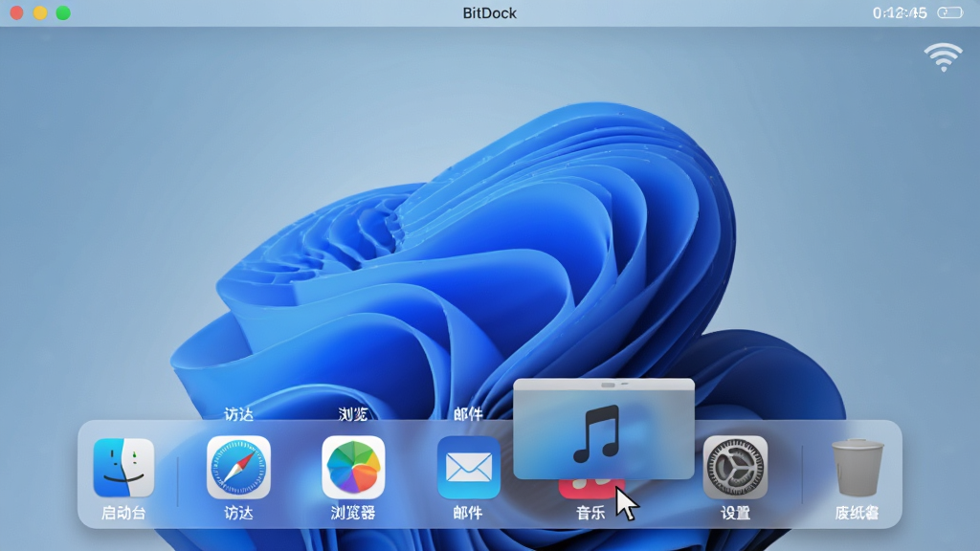The height and width of the screenshot is (551, 980).
Task: Click the clock time 0:12:45
Action: pos(900,13)
